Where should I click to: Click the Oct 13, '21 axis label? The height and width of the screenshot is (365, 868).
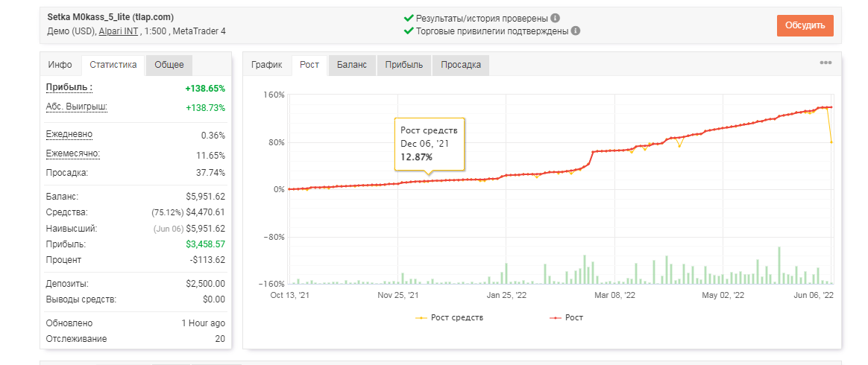(290, 295)
